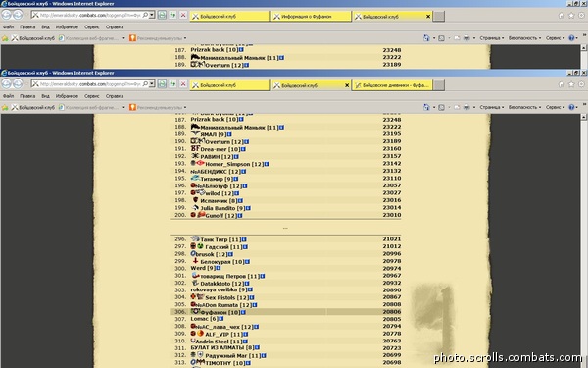
Task: Open Справка menu in the front window
Action: (115, 96)
